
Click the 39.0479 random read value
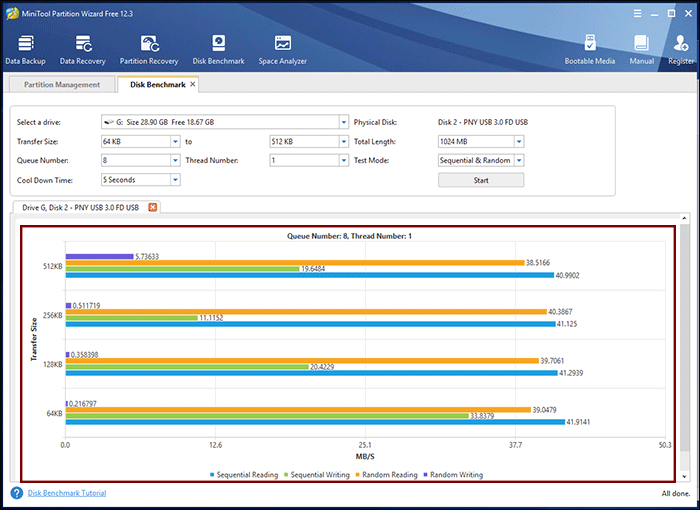coord(545,410)
